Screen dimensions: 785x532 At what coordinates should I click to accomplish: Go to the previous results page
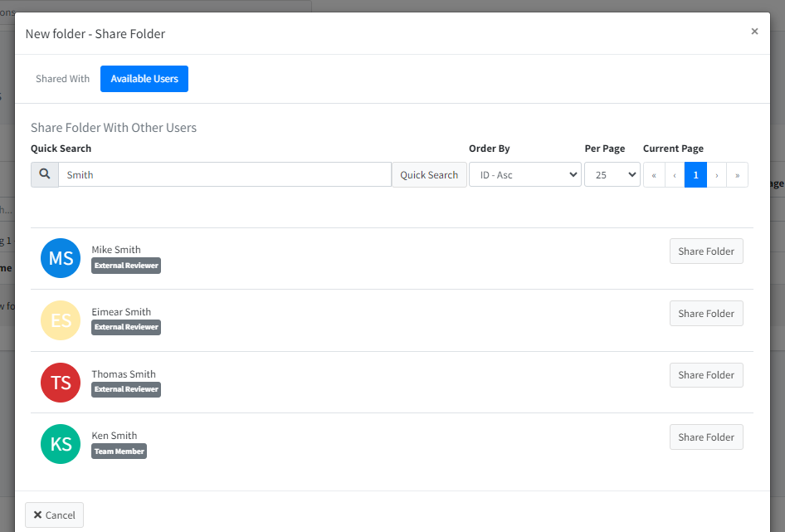point(675,175)
